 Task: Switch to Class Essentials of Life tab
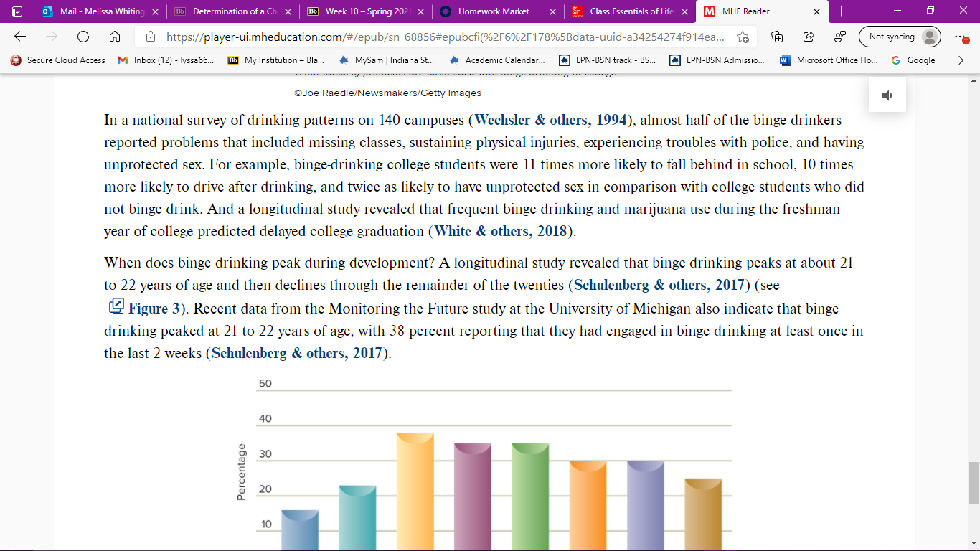[x=629, y=11]
